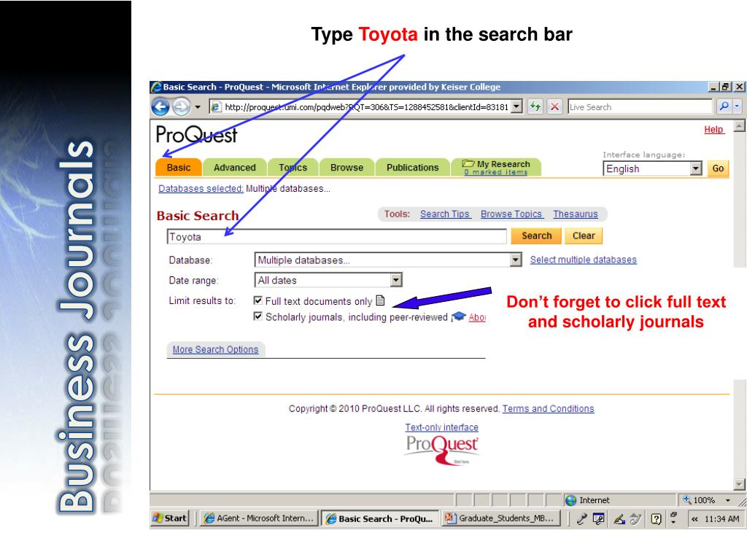The height and width of the screenshot is (560, 747).
Task: Open the Browse Topics link
Action: coord(511,214)
